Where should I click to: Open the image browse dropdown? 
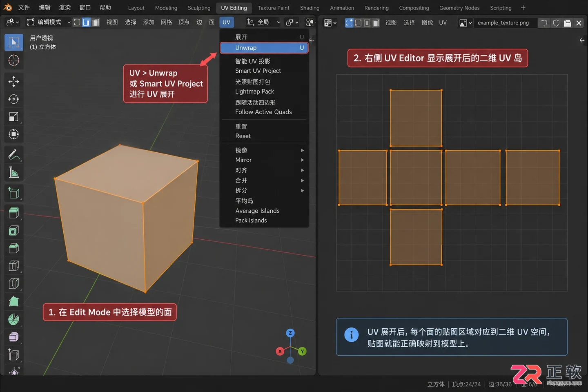click(465, 23)
